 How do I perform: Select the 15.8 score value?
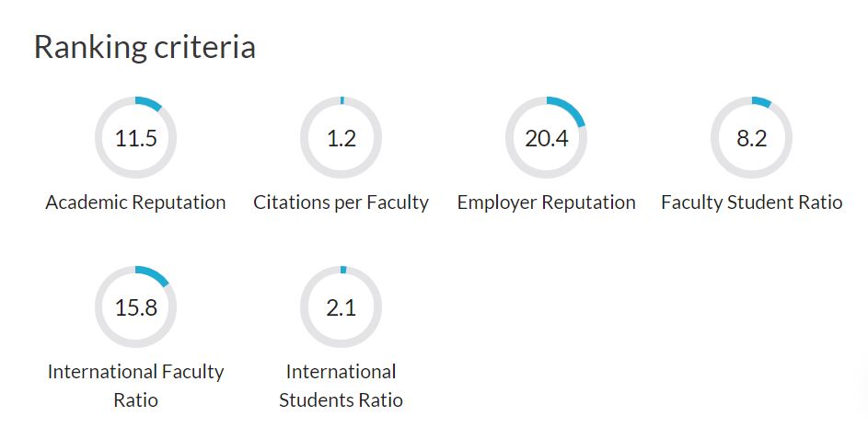pyautogui.click(x=135, y=307)
